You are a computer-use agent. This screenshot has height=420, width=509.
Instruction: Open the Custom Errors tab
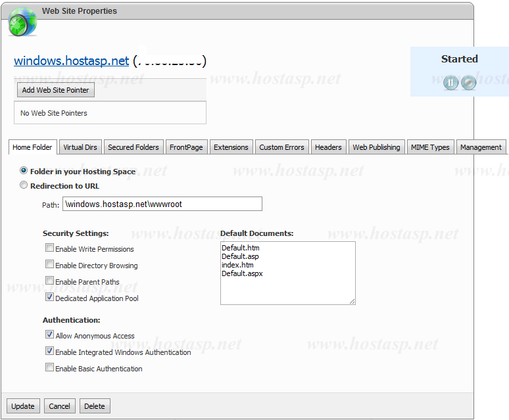click(281, 147)
